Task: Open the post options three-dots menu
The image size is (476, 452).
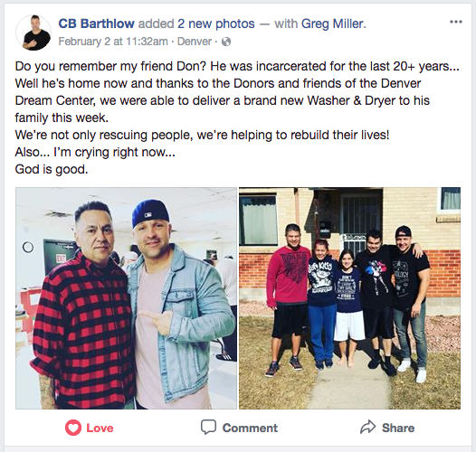Action: pos(456,22)
